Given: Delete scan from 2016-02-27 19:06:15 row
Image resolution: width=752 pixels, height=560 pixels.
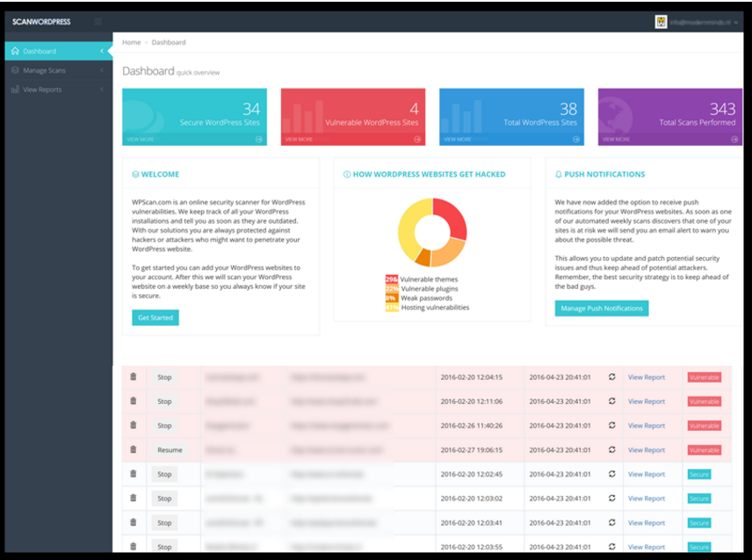Looking at the screenshot, I should click(134, 449).
